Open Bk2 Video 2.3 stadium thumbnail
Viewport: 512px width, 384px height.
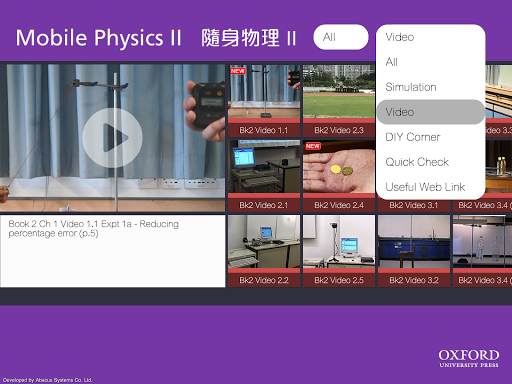(x=339, y=101)
